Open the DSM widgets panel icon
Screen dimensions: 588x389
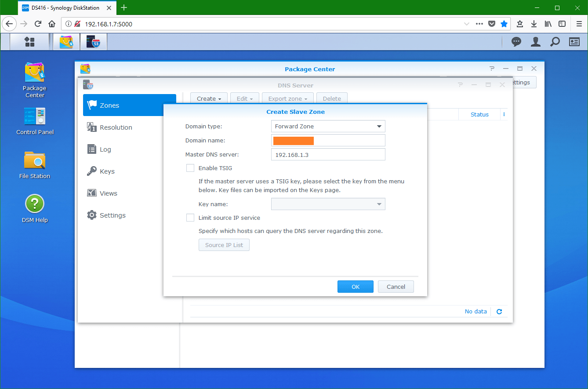click(574, 42)
